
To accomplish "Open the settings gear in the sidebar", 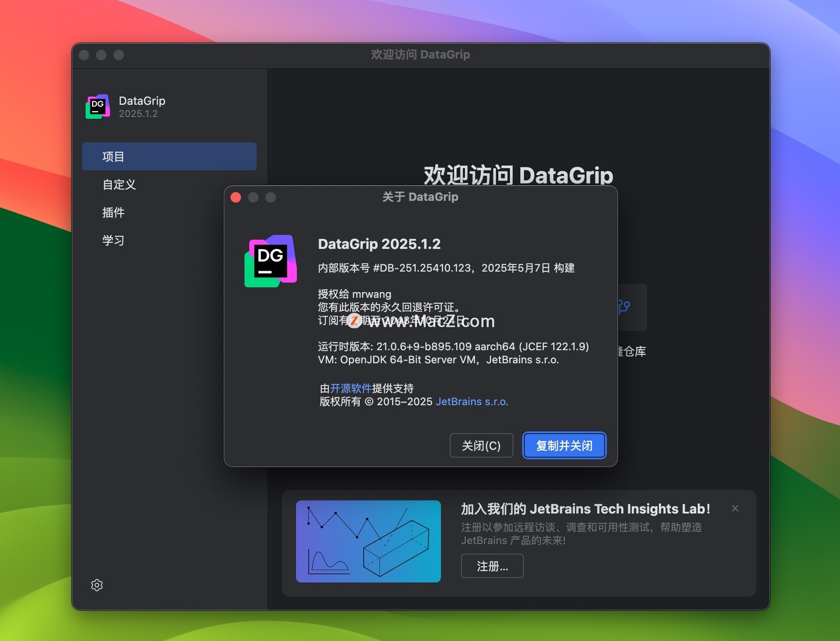I will tap(97, 585).
